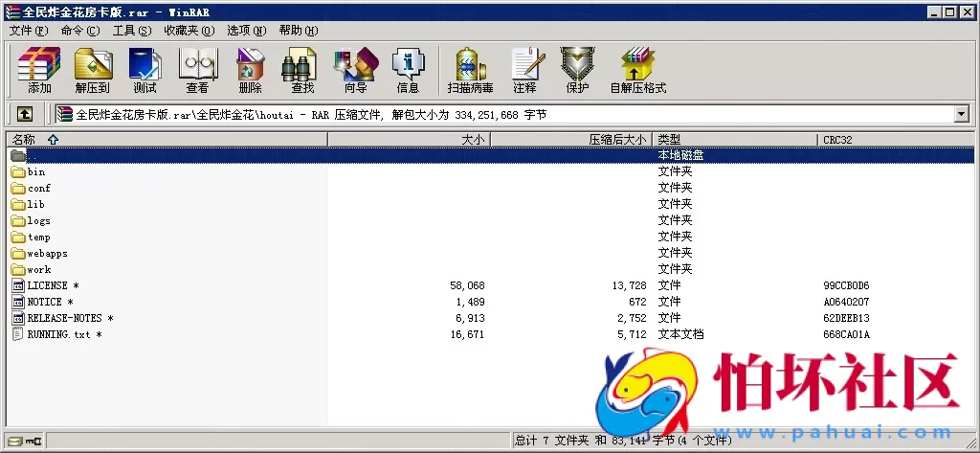
Task: Open the Options (选项) menu
Action: pos(246,31)
